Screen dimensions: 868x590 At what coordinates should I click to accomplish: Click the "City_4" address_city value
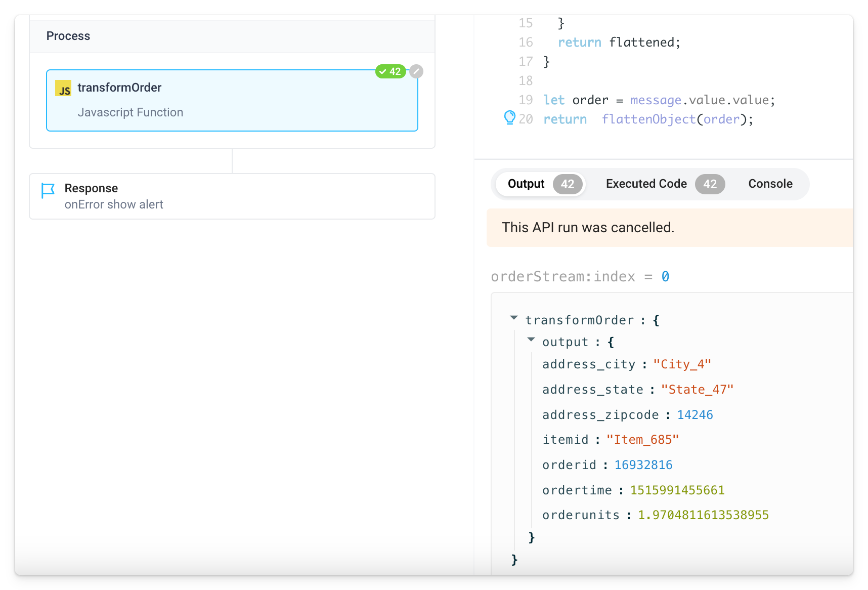[682, 364]
